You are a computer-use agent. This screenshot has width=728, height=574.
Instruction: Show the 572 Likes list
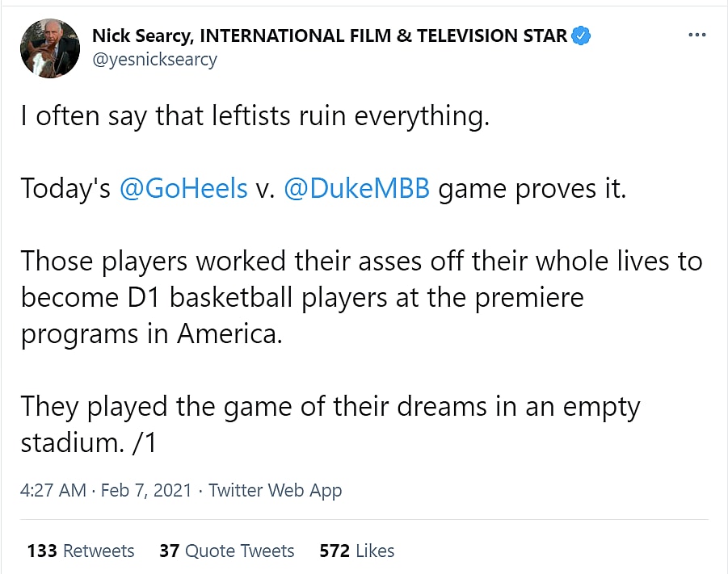pyautogui.click(x=357, y=551)
